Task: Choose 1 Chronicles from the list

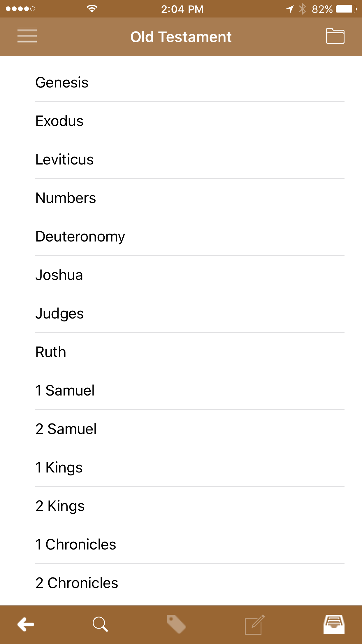Action: pyautogui.click(x=75, y=545)
